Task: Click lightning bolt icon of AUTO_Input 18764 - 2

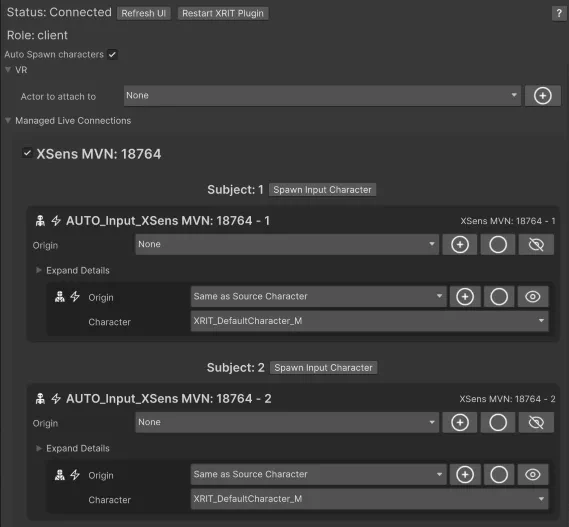Action: point(56,398)
